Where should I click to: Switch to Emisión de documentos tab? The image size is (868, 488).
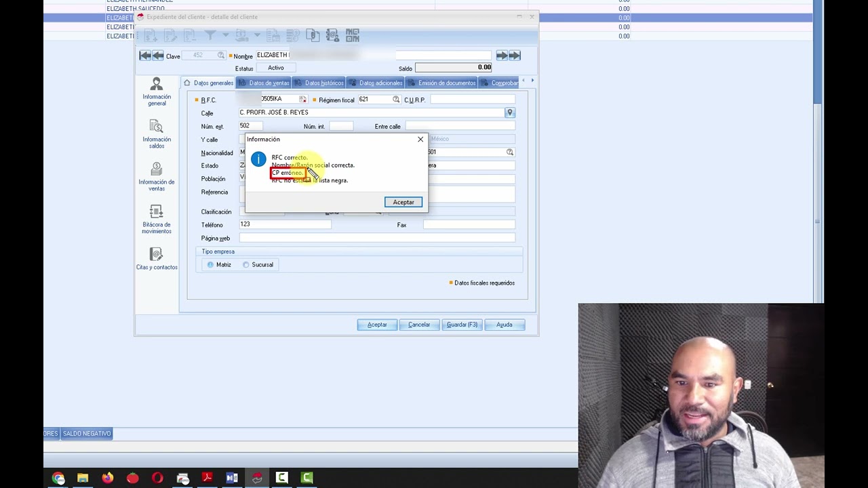pyautogui.click(x=441, y=83)
